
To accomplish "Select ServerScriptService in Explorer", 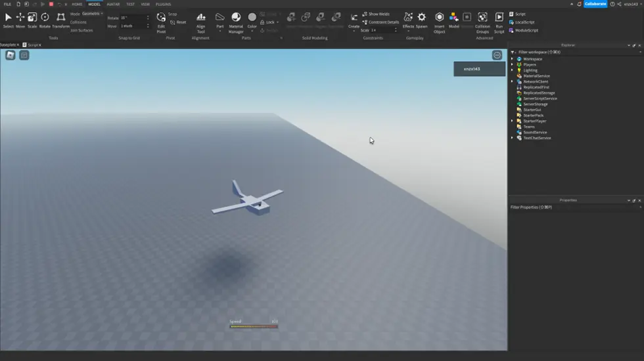I will 540,98.
